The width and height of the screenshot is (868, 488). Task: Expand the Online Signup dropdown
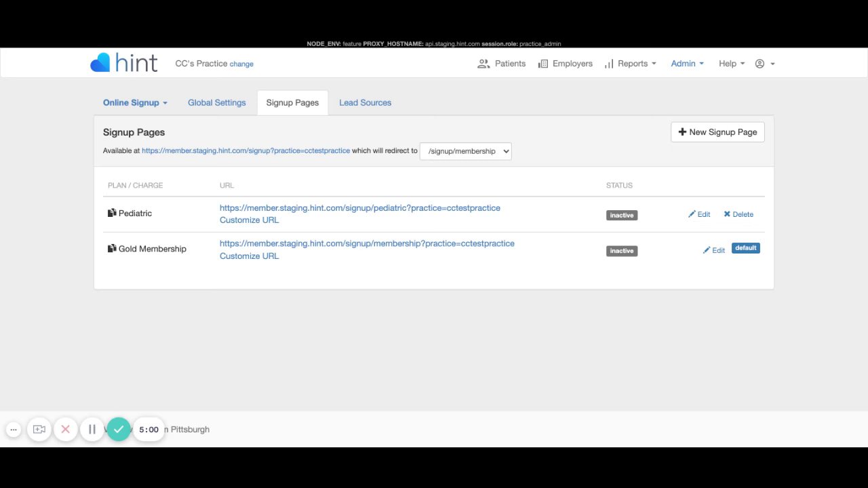(135, 103)
